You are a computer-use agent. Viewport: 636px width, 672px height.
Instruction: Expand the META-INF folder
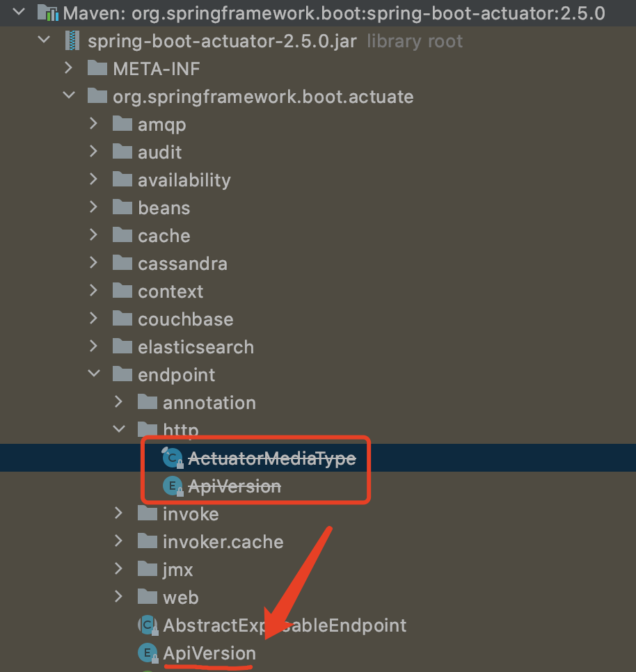(69, 67)
